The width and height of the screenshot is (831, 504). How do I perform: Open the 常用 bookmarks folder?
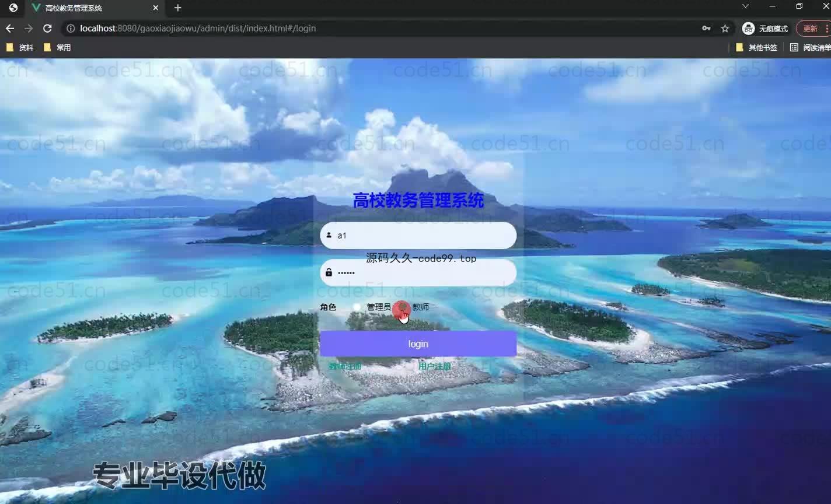(57, 47)
